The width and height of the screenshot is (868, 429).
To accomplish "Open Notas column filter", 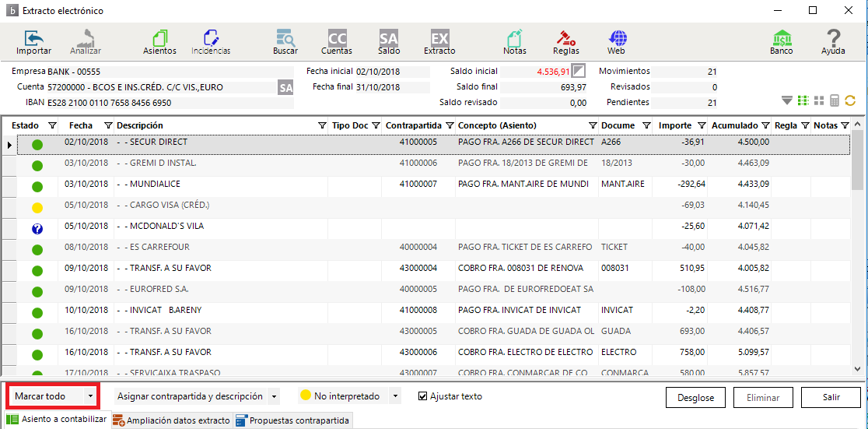I will (845, 126).
